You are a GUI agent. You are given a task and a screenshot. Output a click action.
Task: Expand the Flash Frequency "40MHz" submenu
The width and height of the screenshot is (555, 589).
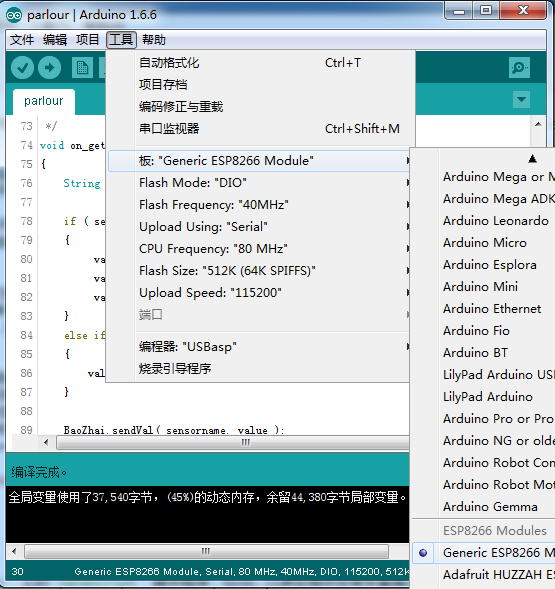point(259,205)
